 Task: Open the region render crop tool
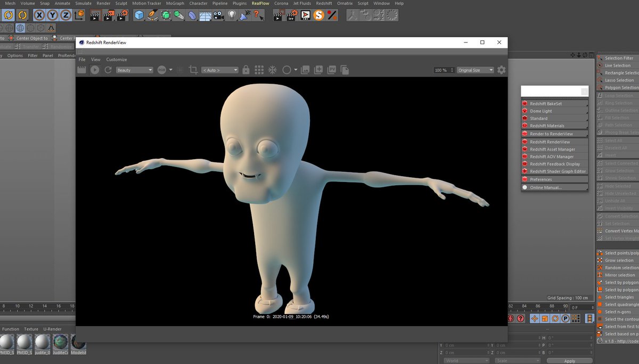click(x=193, y=70)
